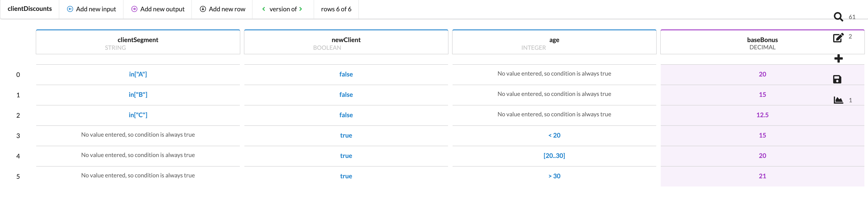This screenshot has width=868, height=210.
Task: Edit the [20..30] age condition
Action: pyautogui.click(x=554, y=156)
